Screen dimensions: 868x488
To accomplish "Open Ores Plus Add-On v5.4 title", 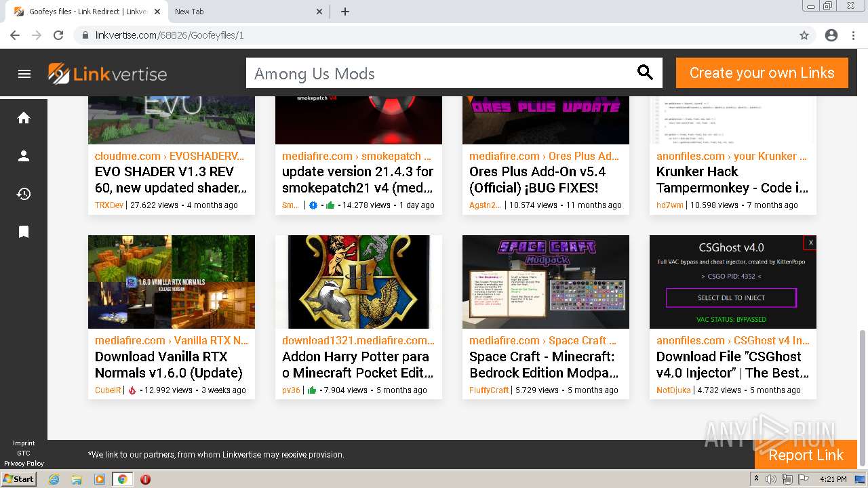I will point(538,180).
